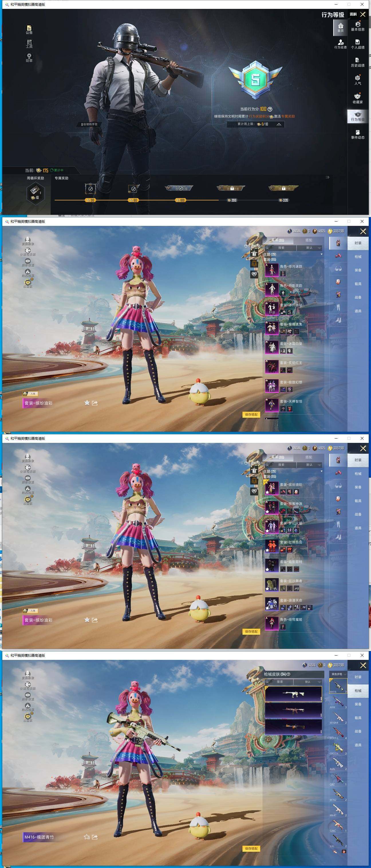Favorite M416-糯团青竹 using its star icon
371x868 pixels.
pos(87,837)
